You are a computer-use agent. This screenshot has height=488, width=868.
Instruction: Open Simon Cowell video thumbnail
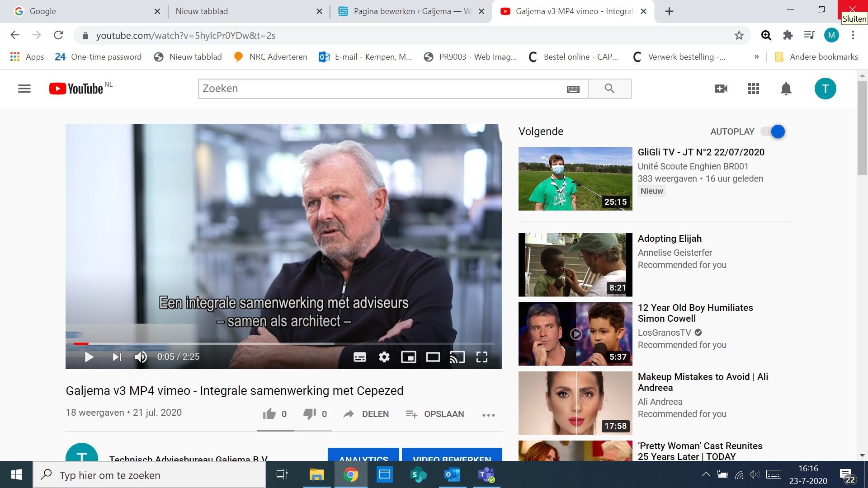(575, 334)
